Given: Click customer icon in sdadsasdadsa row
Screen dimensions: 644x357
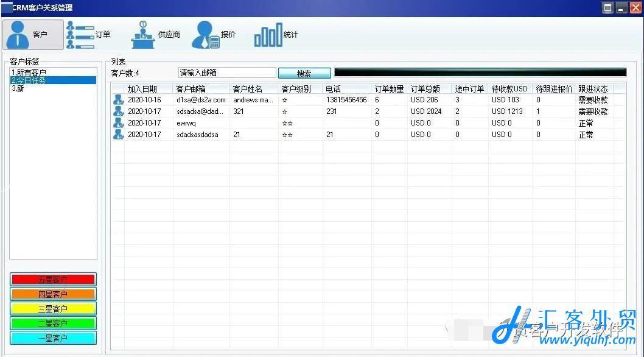Looking at the screenshot, I should pyautogui.click(x=118, y=135).
